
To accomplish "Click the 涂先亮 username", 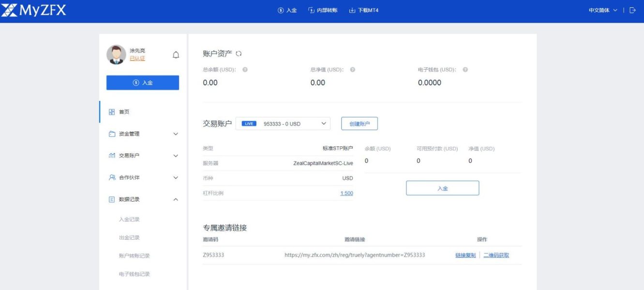I will tap(137, 51).
